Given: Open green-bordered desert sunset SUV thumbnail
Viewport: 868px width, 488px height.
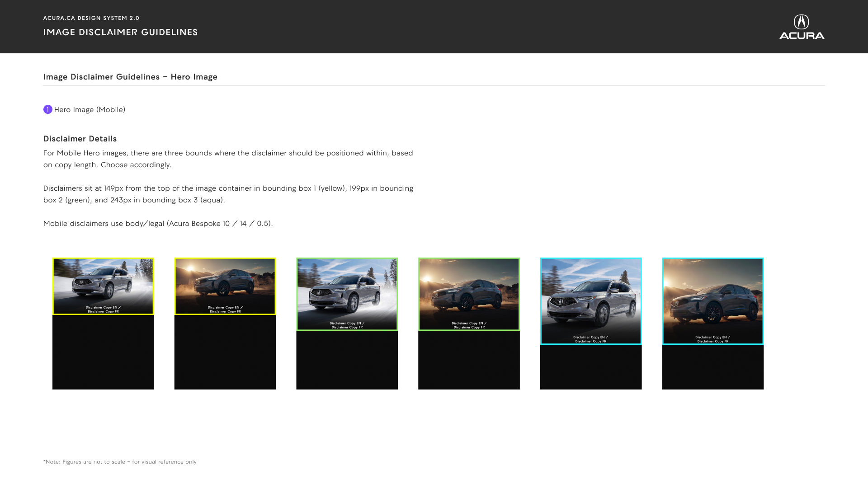Looking at the screenshot, I should coord(469,294).
